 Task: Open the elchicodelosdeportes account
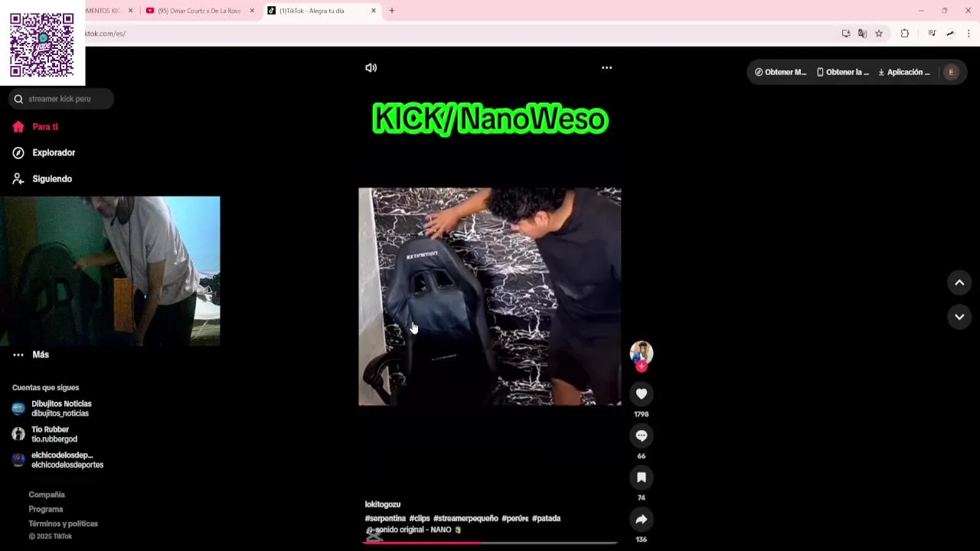click(x=57, y=460)
